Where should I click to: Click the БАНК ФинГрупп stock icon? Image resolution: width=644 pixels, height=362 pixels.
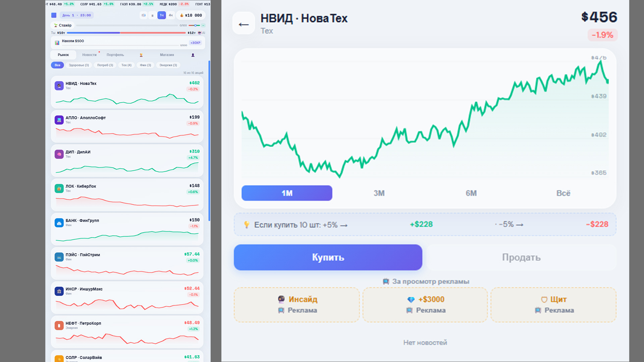pos(59,223)
